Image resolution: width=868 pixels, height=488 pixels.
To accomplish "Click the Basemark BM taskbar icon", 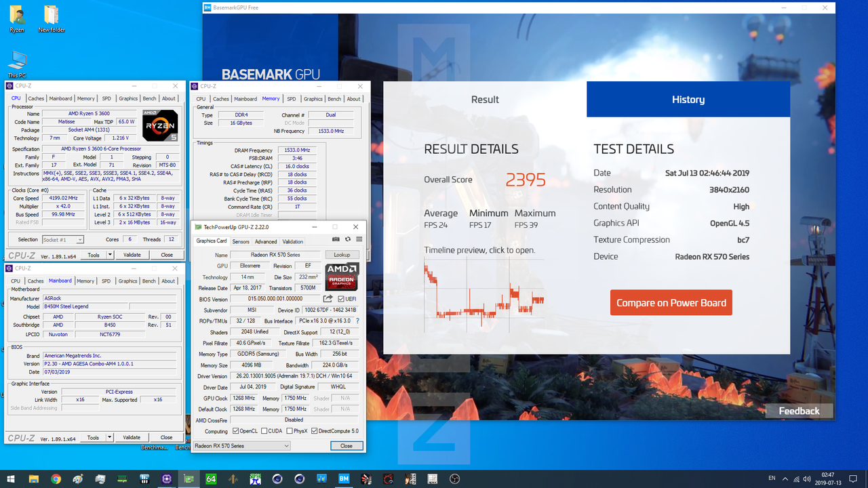I will coord(344,479).
